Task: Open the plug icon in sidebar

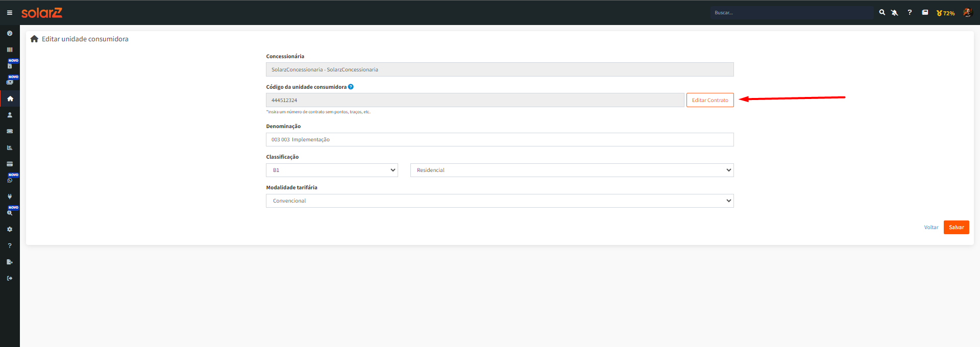Action: coord(10,196)
